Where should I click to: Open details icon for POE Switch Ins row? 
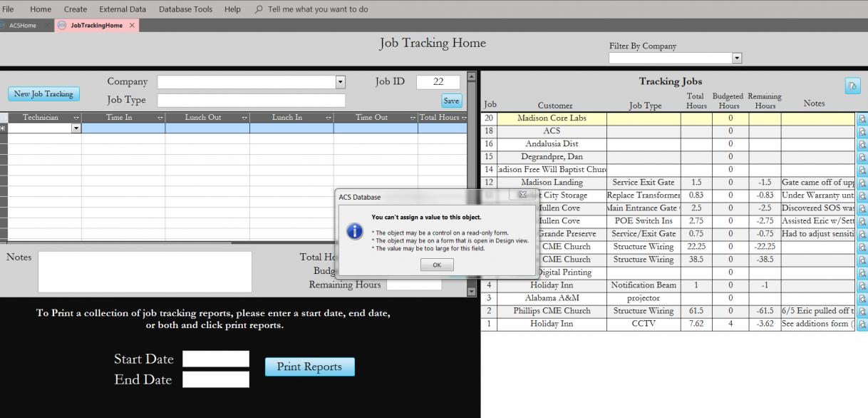point(862,221)
